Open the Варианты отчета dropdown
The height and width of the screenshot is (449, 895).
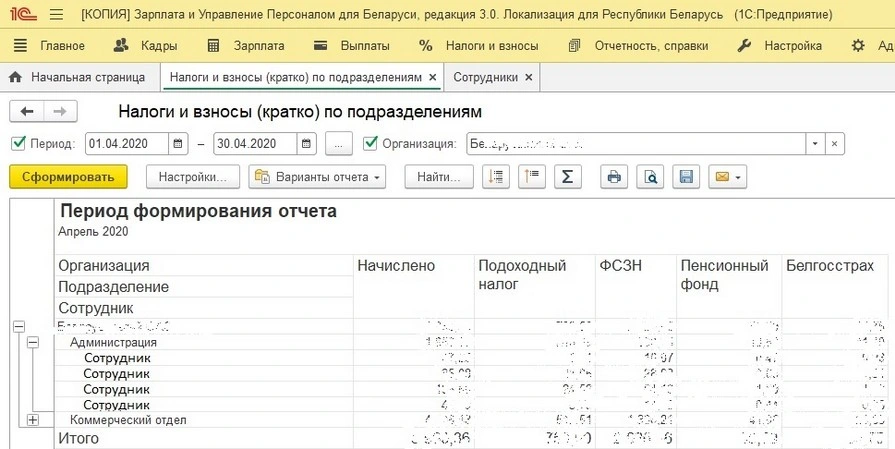pyautogui.click(x=317, y=177)
